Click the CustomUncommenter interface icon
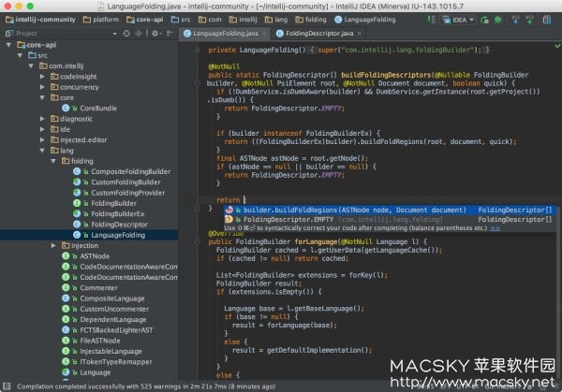 click(66, 309)
